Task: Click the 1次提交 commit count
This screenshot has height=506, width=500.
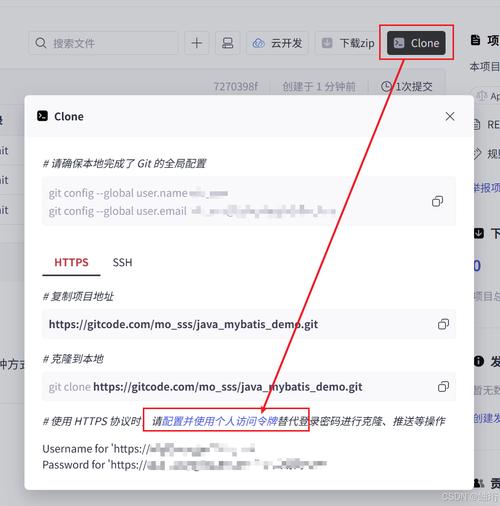Action: point(414,87)
